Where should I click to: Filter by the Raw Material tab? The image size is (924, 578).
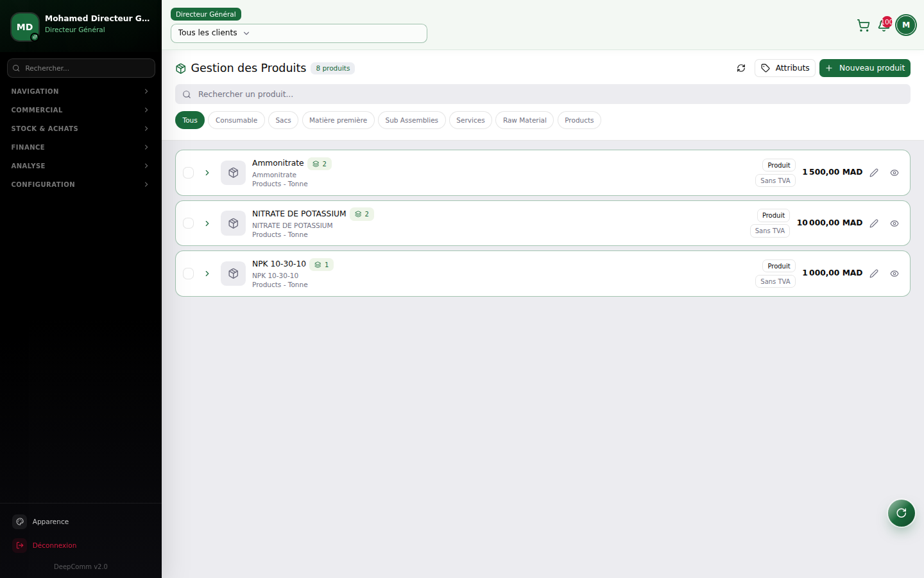525,120
